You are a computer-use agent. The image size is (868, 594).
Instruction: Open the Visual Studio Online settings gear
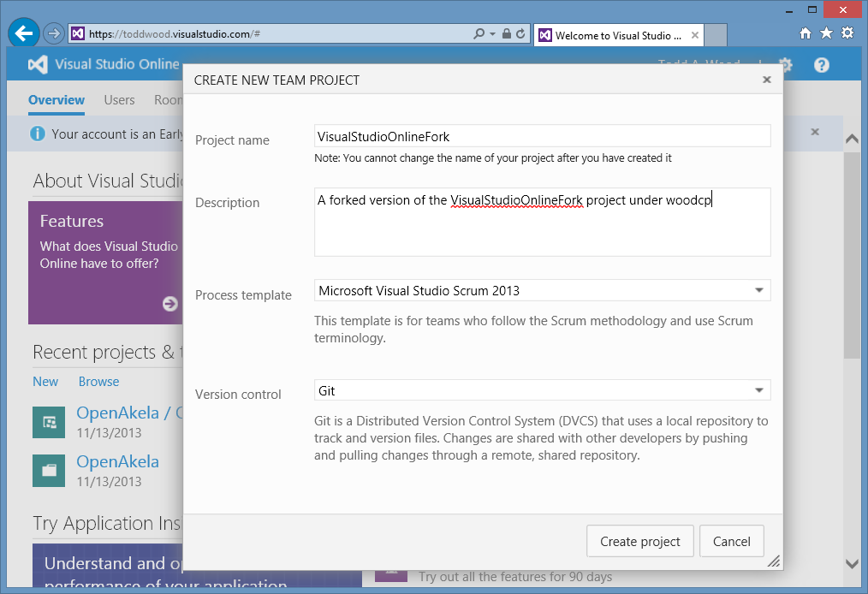pos(788,65)
